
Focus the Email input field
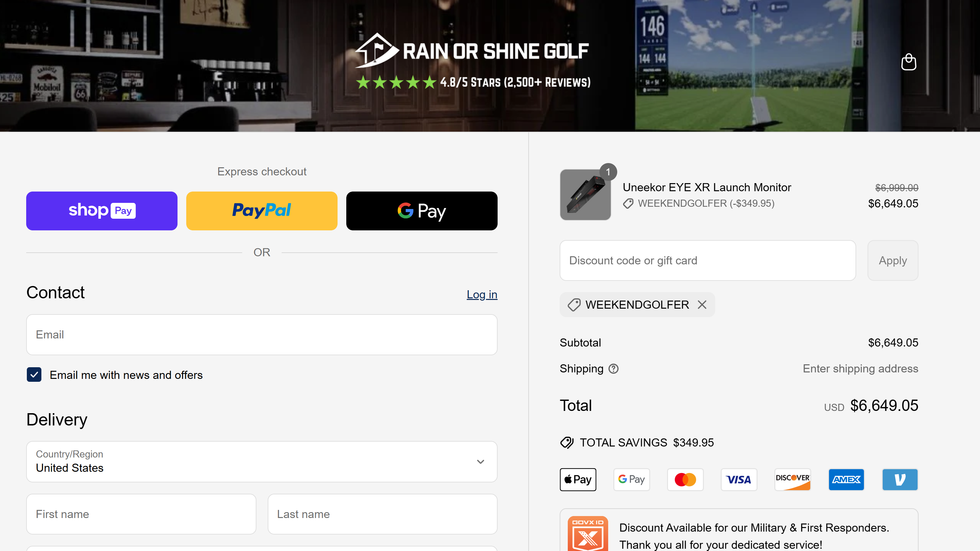(262, 334)
